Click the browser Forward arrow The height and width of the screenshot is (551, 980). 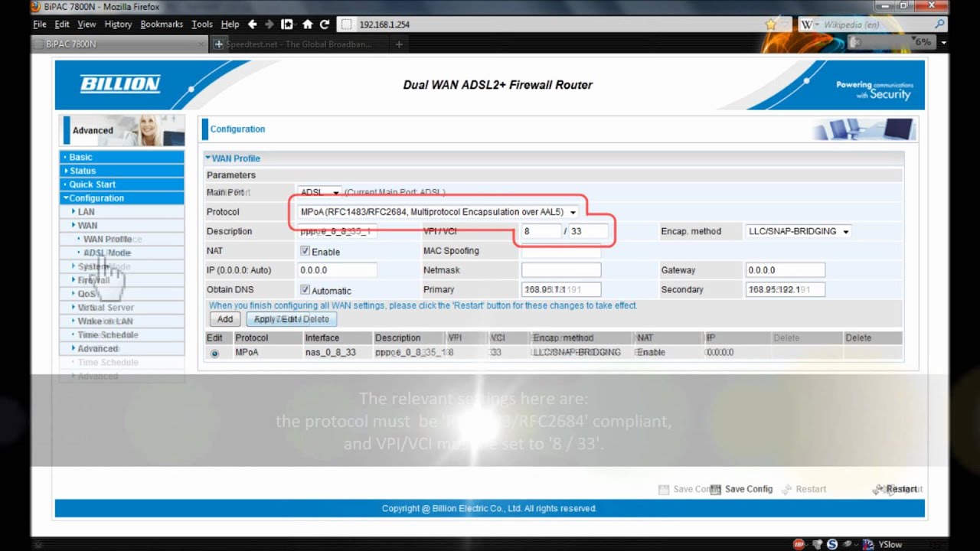pos(269,24)
